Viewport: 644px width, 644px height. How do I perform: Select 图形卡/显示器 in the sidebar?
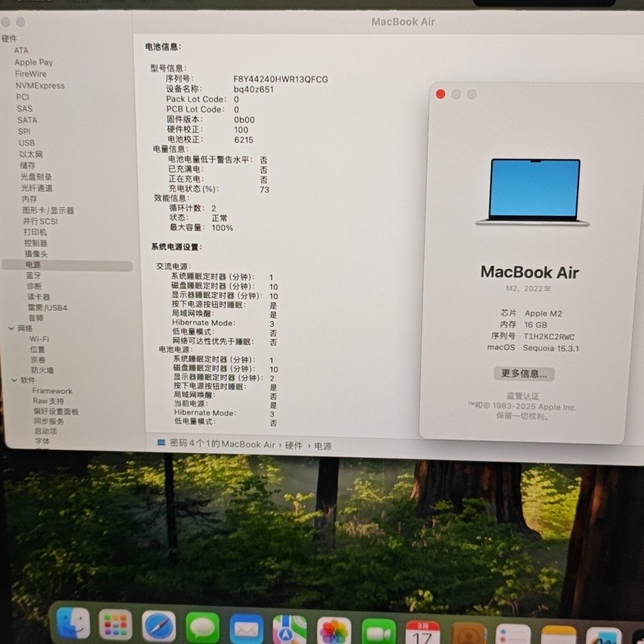48,210
